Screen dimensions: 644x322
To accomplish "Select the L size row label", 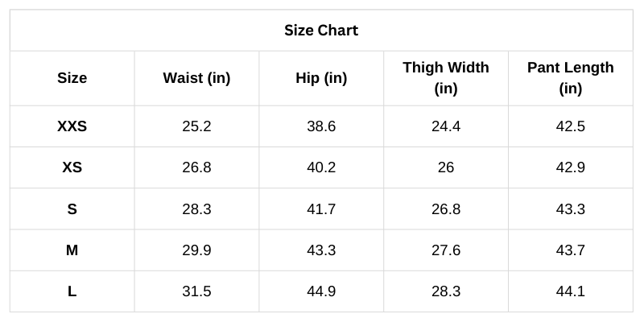I will pos(72,291).
